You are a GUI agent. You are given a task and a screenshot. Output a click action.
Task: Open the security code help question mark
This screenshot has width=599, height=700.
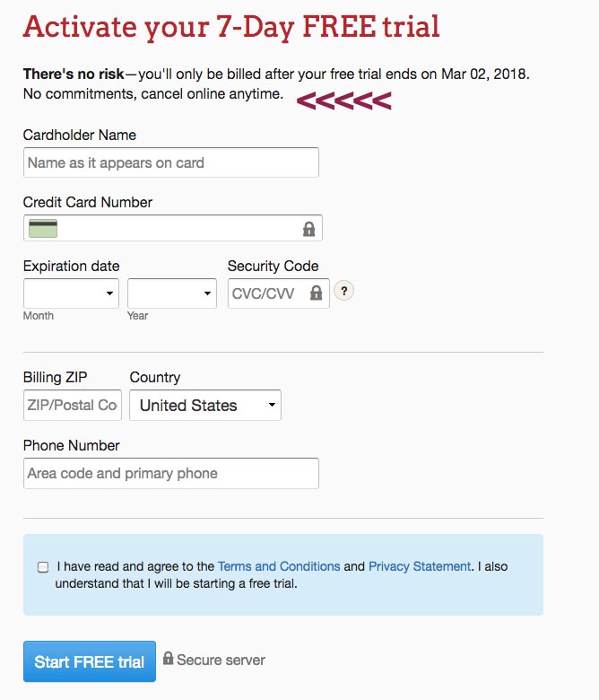click(x=344, y=291)
